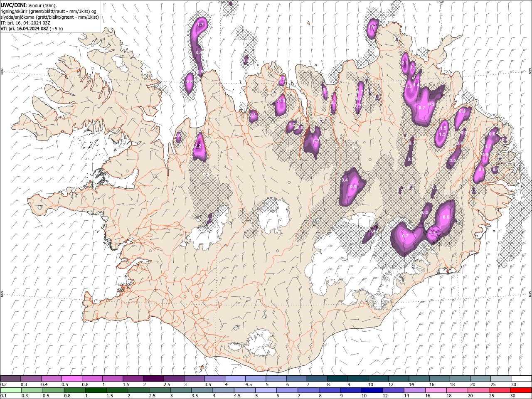The image size is (532, 399).
Task: Pick the deep blue swatch between 10 and 12 in lower legend
Action: (372, 390)
